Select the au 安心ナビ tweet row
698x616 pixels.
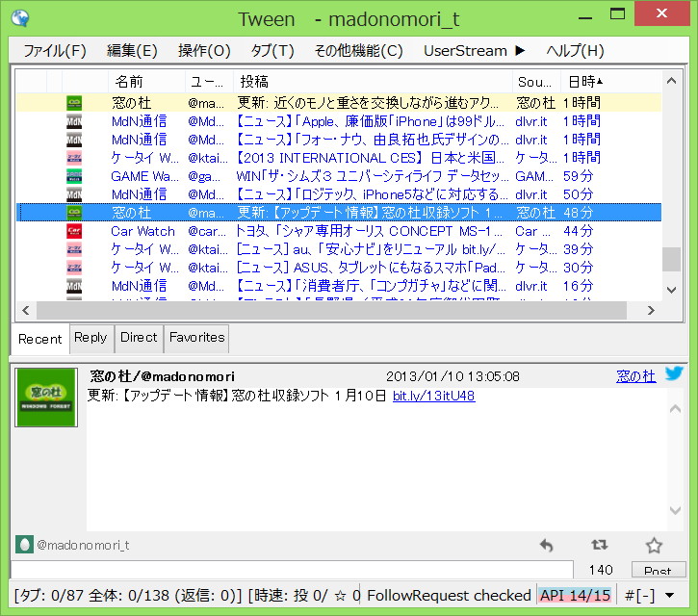click(x=339, y=249)
